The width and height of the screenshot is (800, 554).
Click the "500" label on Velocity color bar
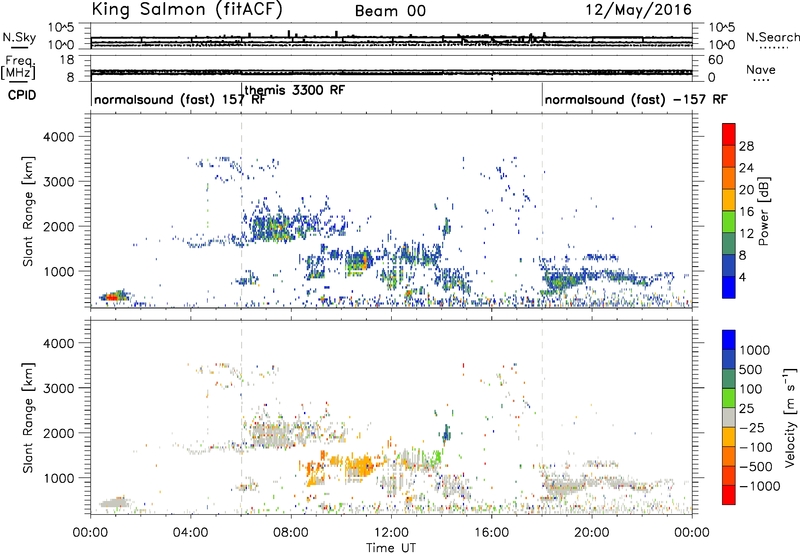click(x=750, y=370)
